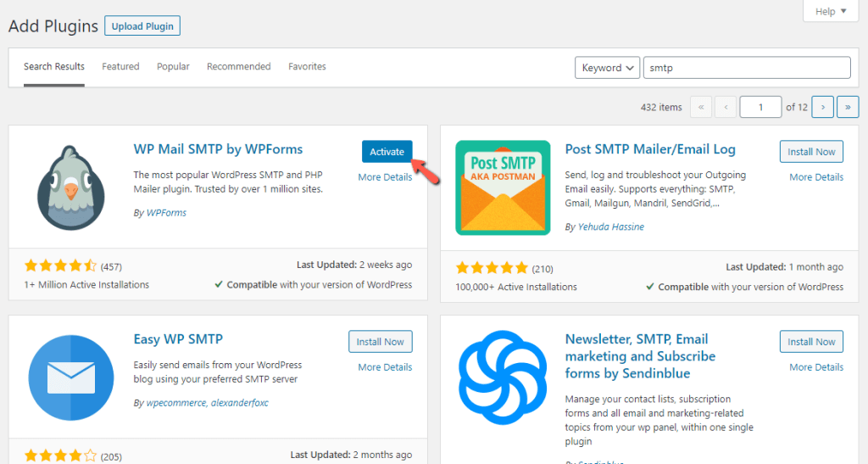868x464 pixels.
Task: Install the Sendinblue newsletter plugin
Action: coord(811,342)
